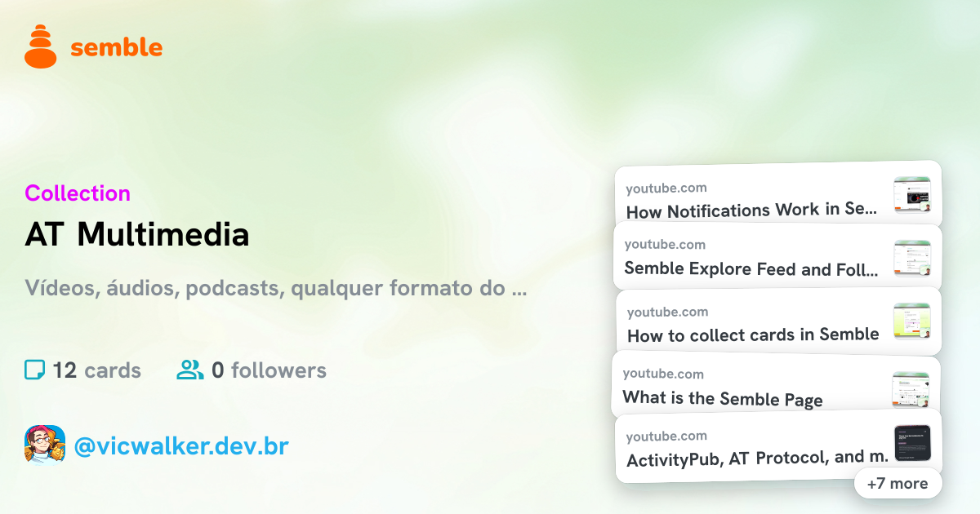
Task: Click the pink Collection label
Action: (78, 193)
